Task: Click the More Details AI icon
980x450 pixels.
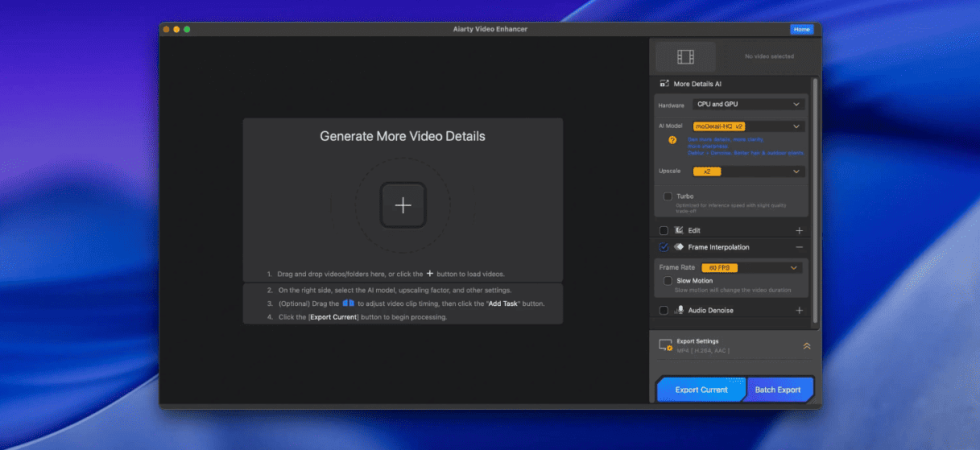Action: coord(664,83)
